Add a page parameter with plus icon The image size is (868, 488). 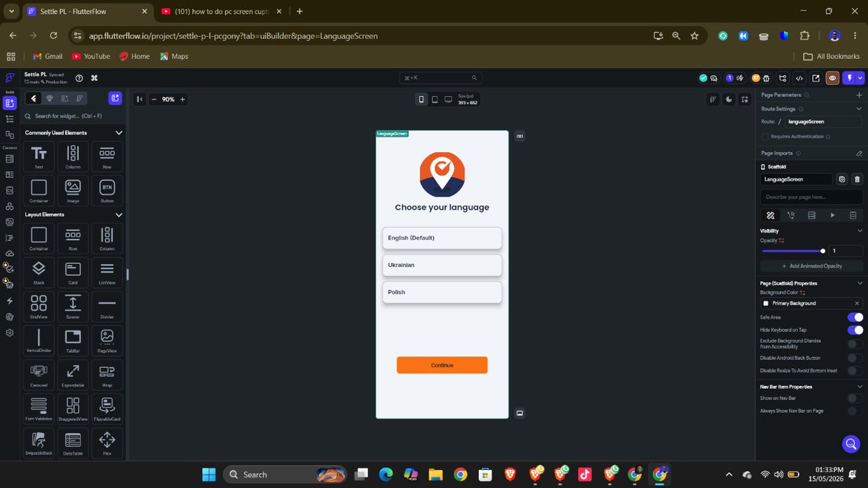[859, 95]
